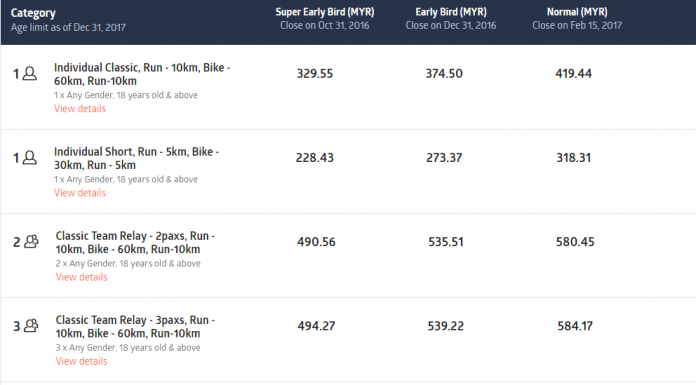Click the 329.55 Super Early Bird price
This screenshot has height=385, width=696.
(315, 74)
